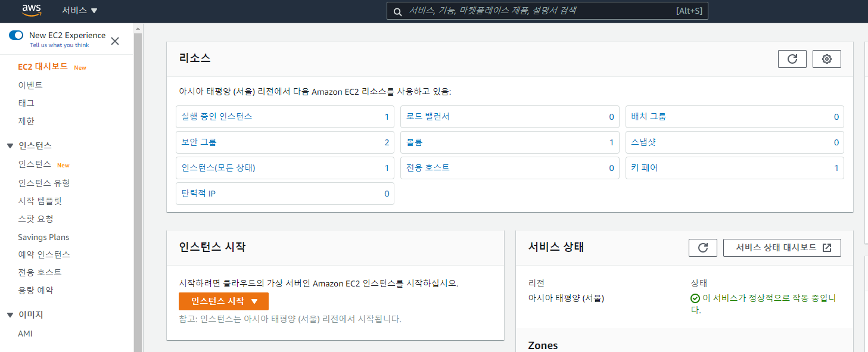Expand the 인스턴스 시작 button dropdown arrow

tap(254, 301)
